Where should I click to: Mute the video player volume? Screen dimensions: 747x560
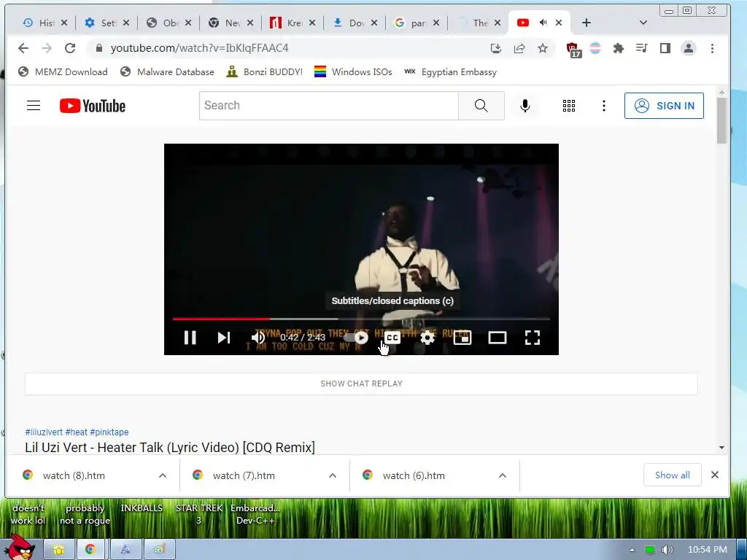pyautogui.click(x=258, y=338)
